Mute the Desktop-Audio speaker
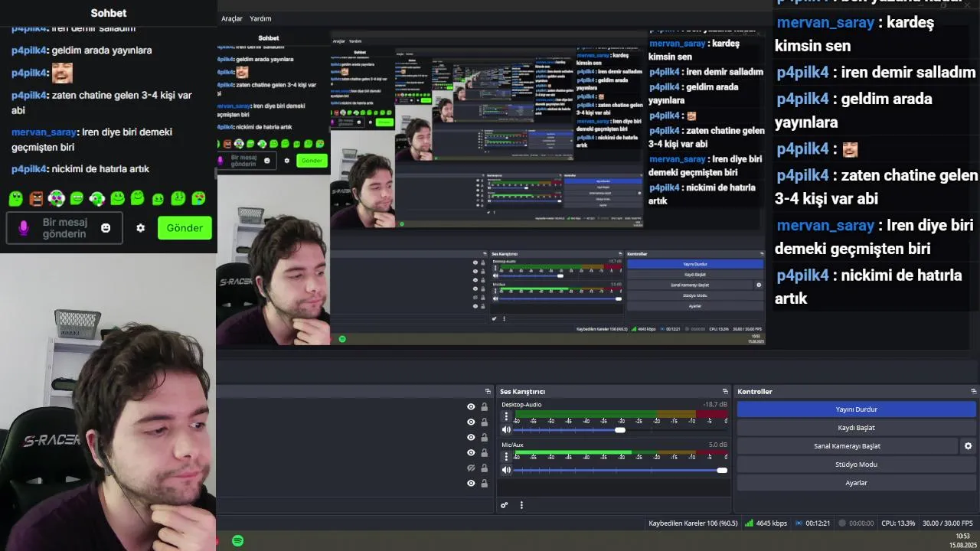Screen dimensions: 980x551 coord(506,430)
